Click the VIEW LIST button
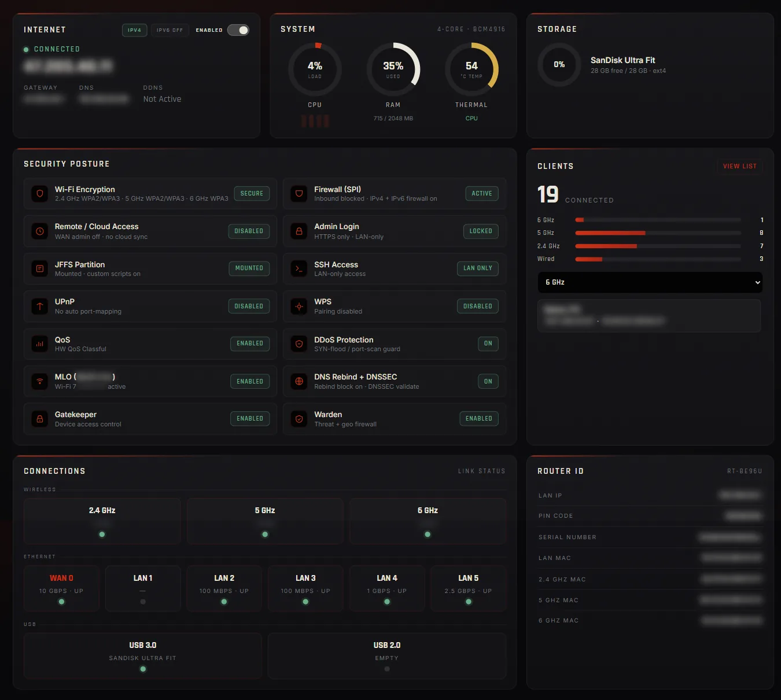This screenshot has height=700, width=781. coord(739,166)
